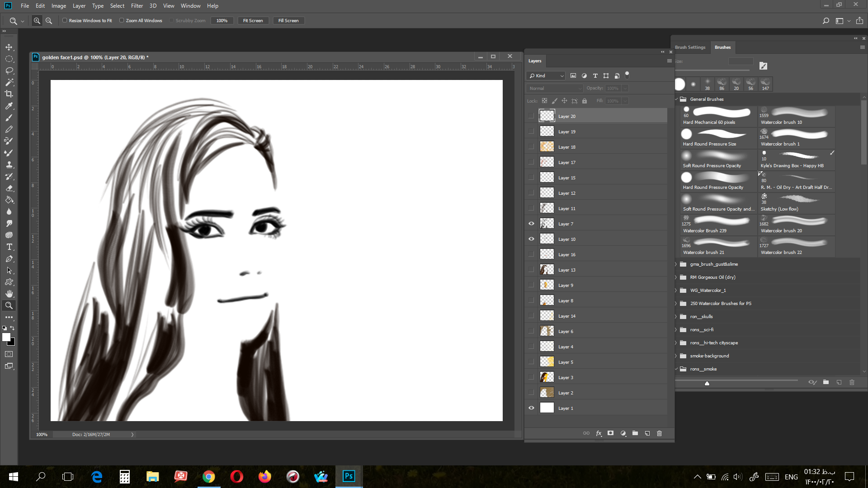868x488 pixels.
Task: Switch to the Brush Settings tab
Action: coord(690,47)
